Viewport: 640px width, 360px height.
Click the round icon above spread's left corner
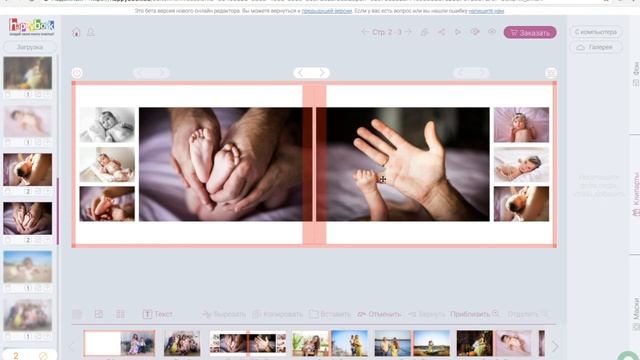tap(77, 73)
